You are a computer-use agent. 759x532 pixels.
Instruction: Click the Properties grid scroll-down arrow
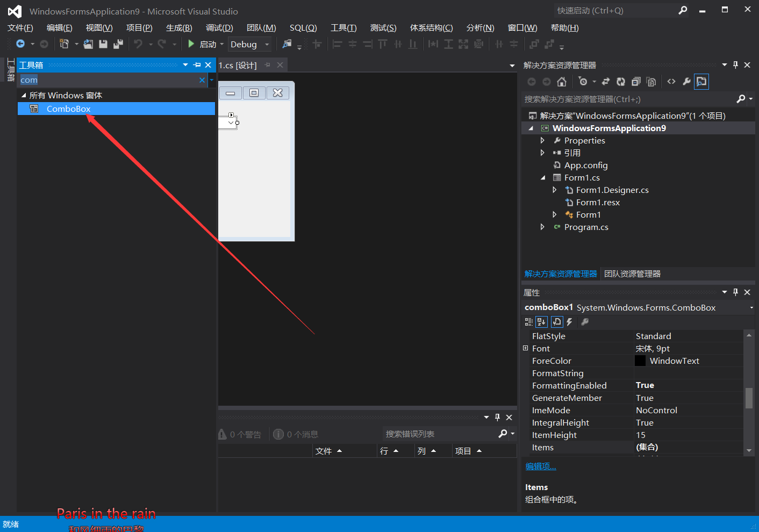pos(749,450)
